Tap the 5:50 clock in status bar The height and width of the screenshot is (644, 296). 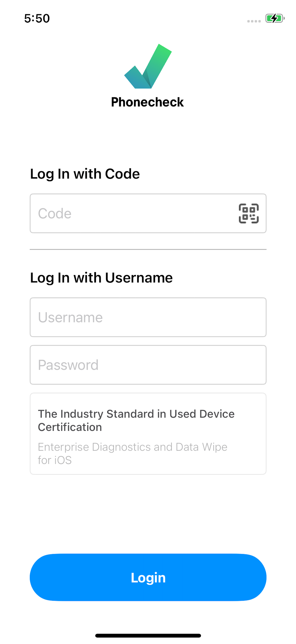[x=37, y=18]
